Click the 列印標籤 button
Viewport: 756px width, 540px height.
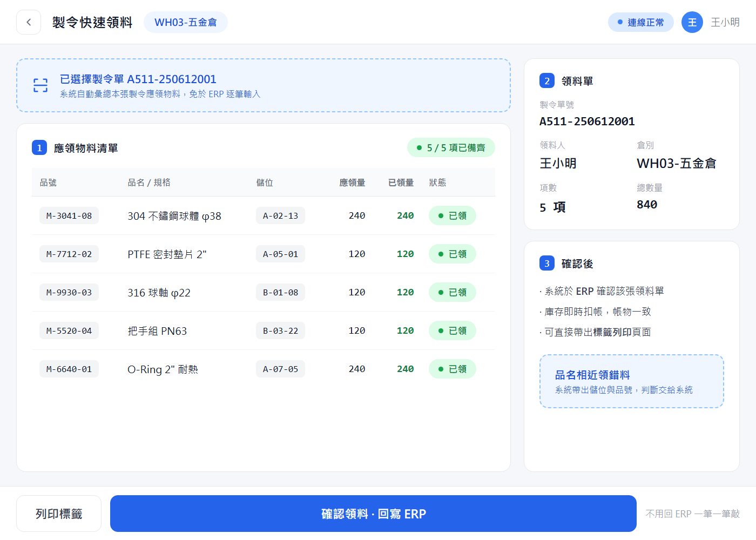(59, 514)
